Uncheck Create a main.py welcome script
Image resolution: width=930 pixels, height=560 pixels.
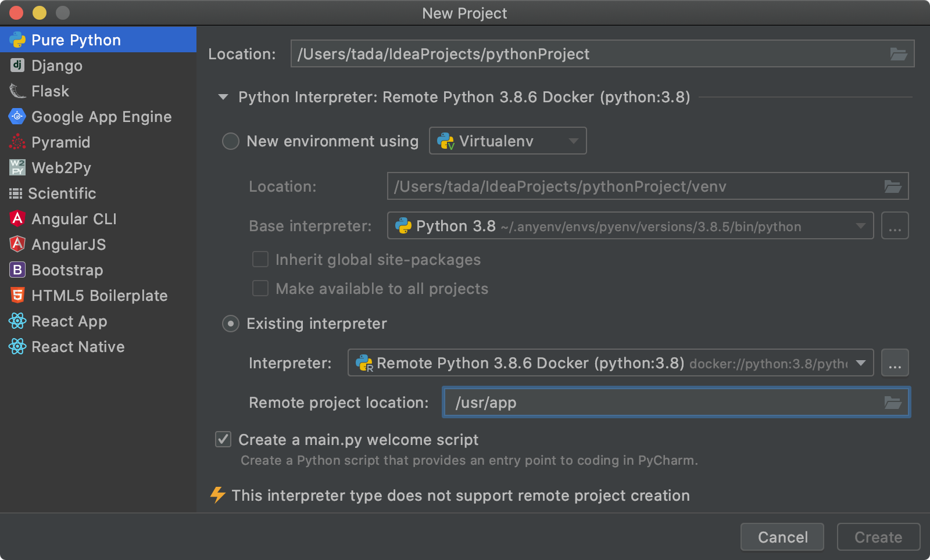[x=223, y=439]
